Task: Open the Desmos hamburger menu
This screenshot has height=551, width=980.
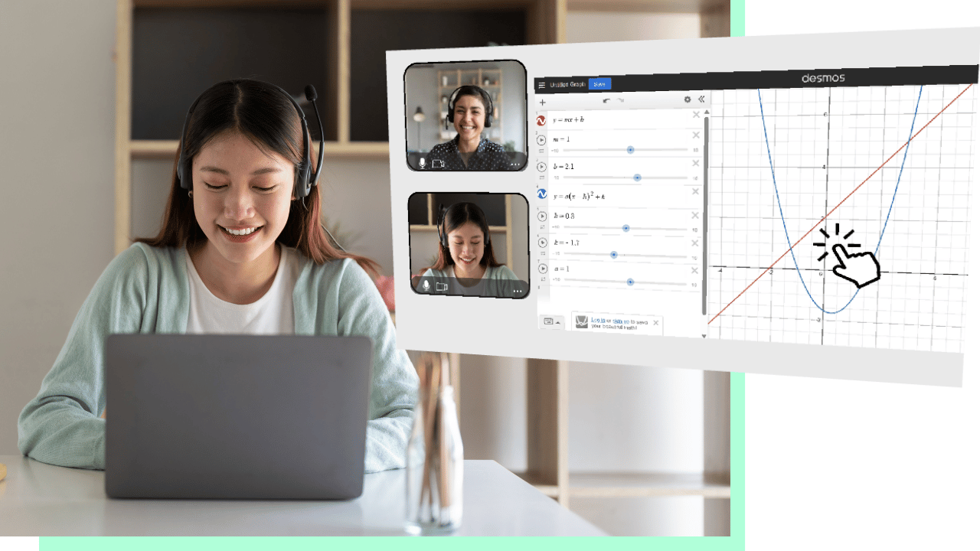Action: click(x=541, y=85)
